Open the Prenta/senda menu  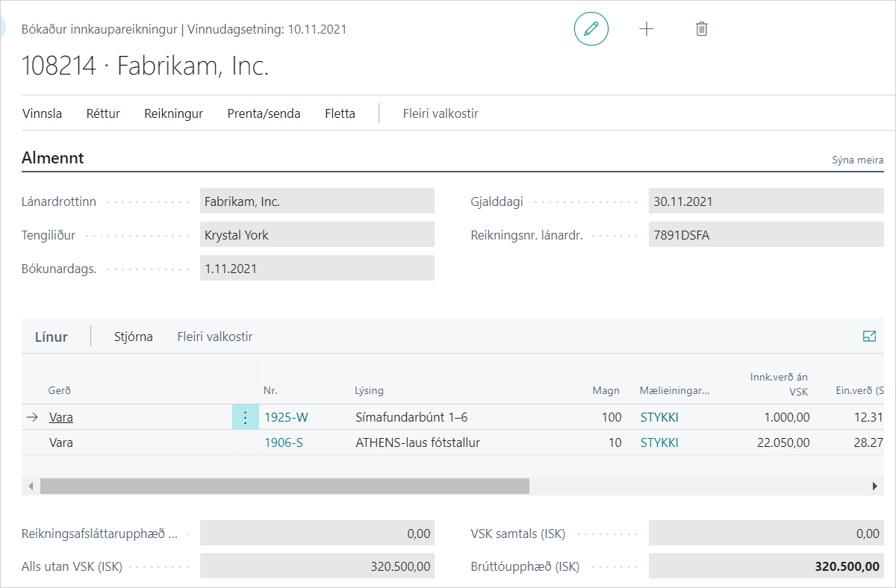pyautogui.click(x=264, y=113)
